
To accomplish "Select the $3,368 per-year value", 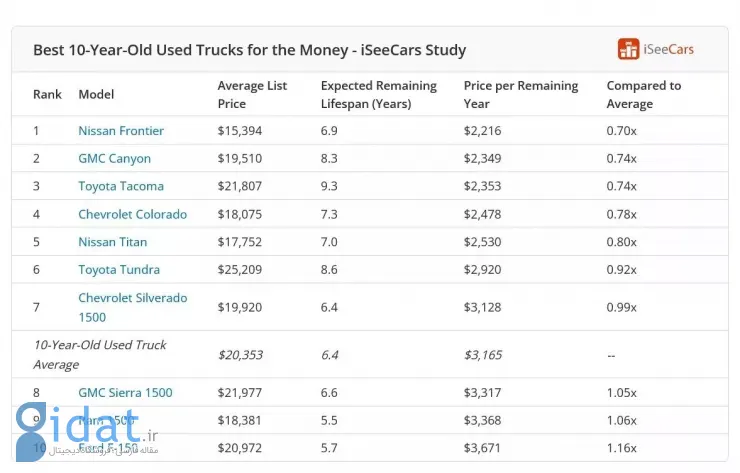I will 482,420.
